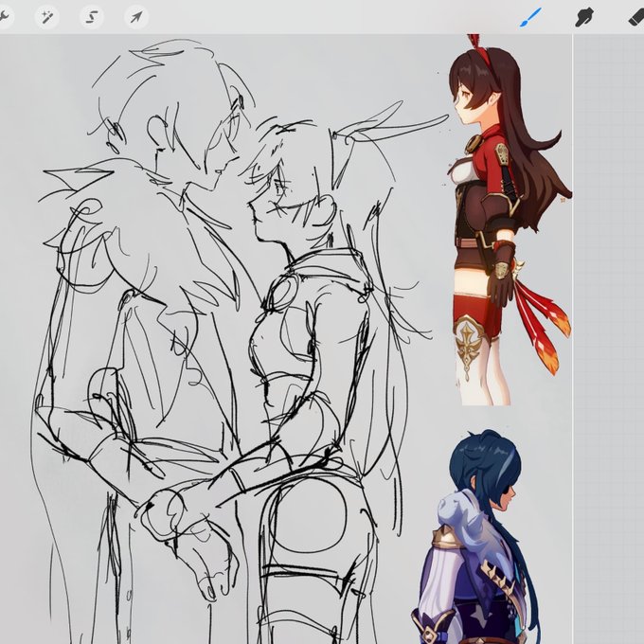Tap the blue-haired character reference image

pos(476,536)
